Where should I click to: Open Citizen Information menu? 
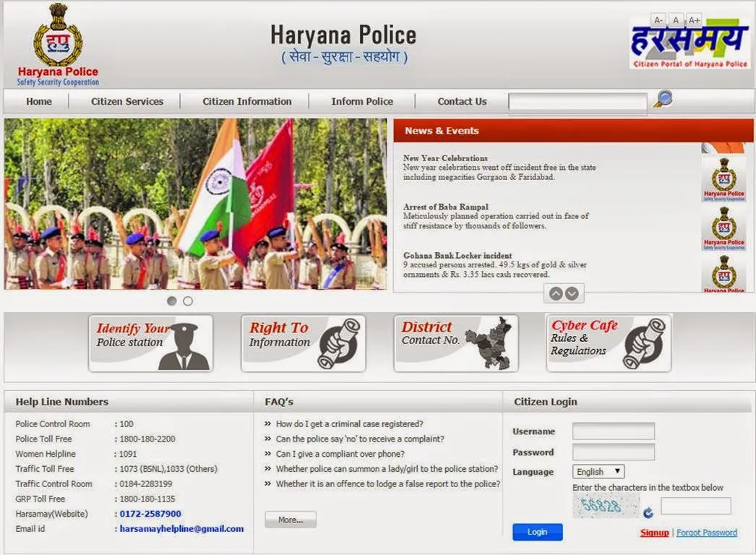tap(247, 102)
